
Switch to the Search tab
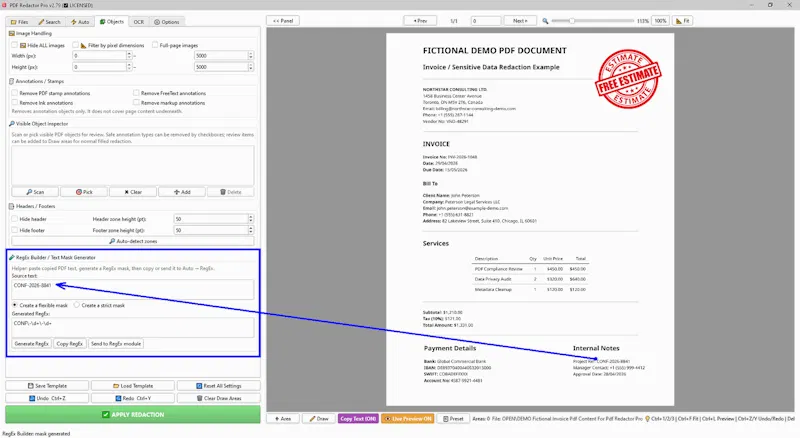click(x=49, y=22)
